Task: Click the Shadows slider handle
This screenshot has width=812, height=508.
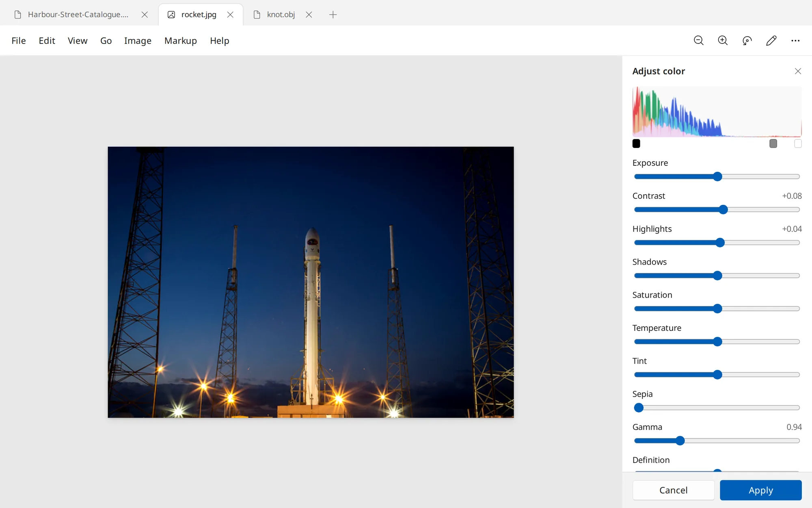Action: point(717,276)
